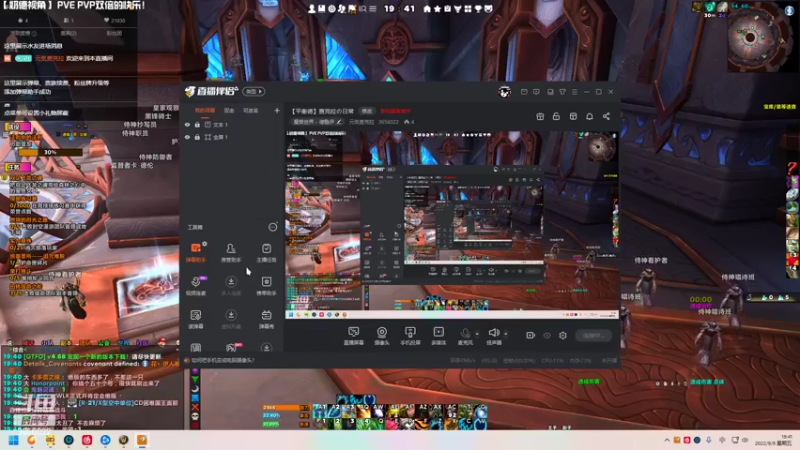The height and width of the screenshot is (450, 800).
Task: Click the microphone tray icon
Action: pyautogui.click(x=709, y=440)
